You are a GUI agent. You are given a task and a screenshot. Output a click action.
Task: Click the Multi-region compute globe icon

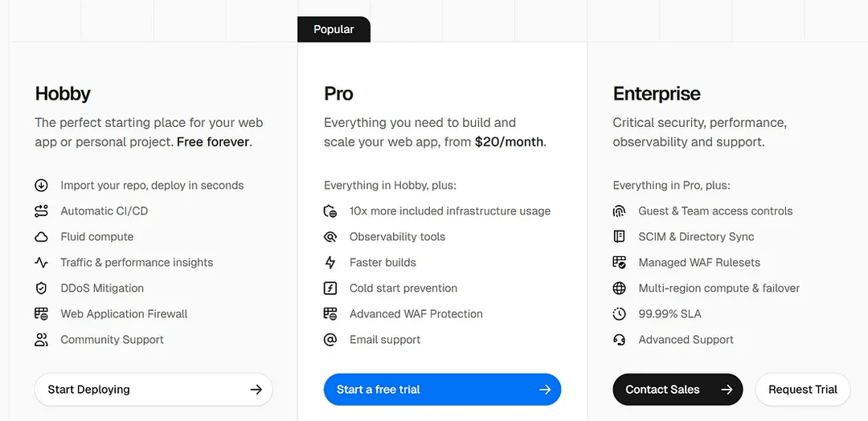point(619,288)
